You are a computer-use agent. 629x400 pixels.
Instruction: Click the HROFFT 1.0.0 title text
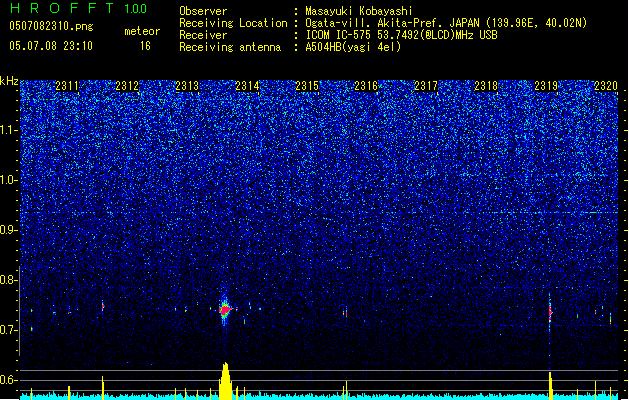(78, 8)
